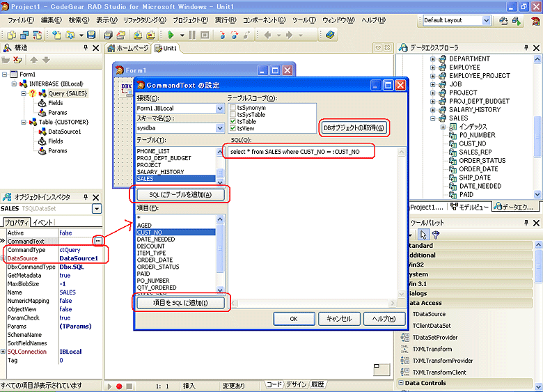Uncheck the tsView checkbox
543x392 pixels.
(x=233, y=129)
